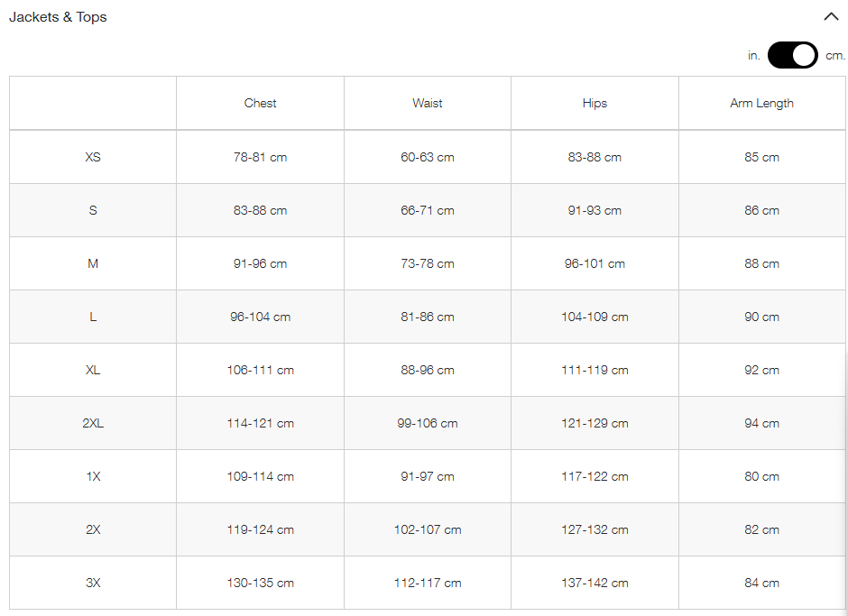The image size is (848, 616).
Task: Click the 96-104 cm chest cell
Action: coord(260,317)
